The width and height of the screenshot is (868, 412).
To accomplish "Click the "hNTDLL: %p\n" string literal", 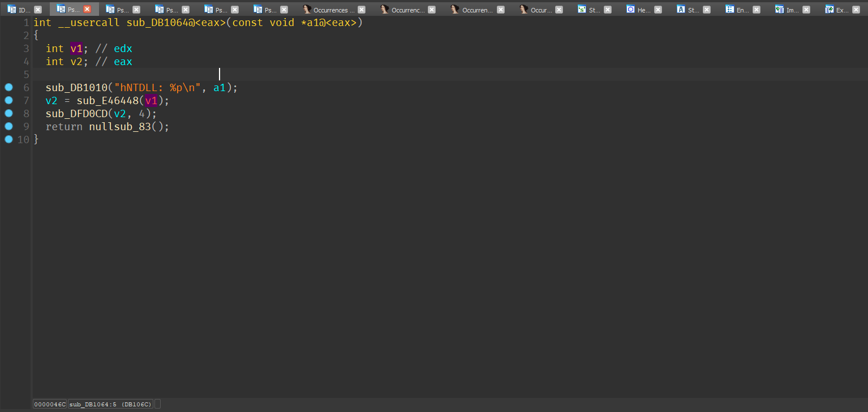I will [157, 88].
